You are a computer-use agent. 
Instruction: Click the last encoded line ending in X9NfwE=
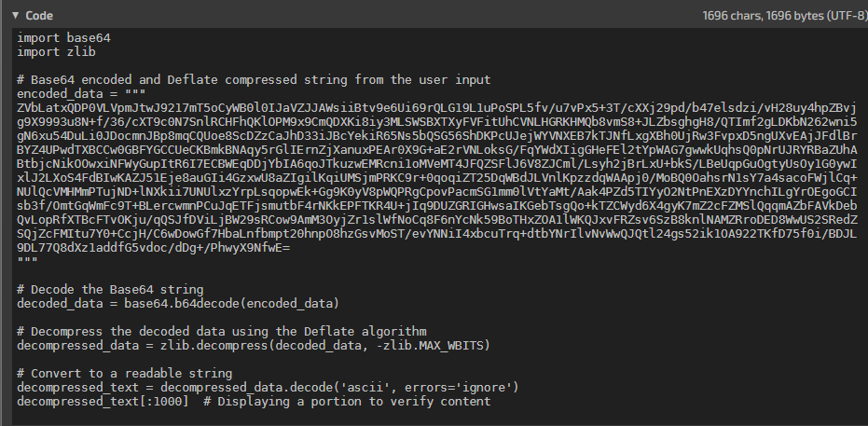[x=153, y=248]
